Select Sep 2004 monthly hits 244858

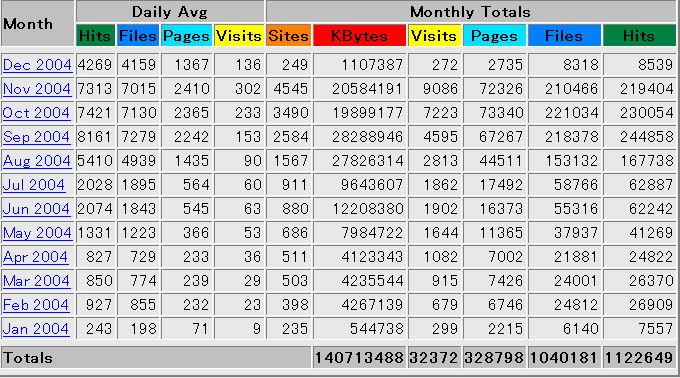click(647, 137)
